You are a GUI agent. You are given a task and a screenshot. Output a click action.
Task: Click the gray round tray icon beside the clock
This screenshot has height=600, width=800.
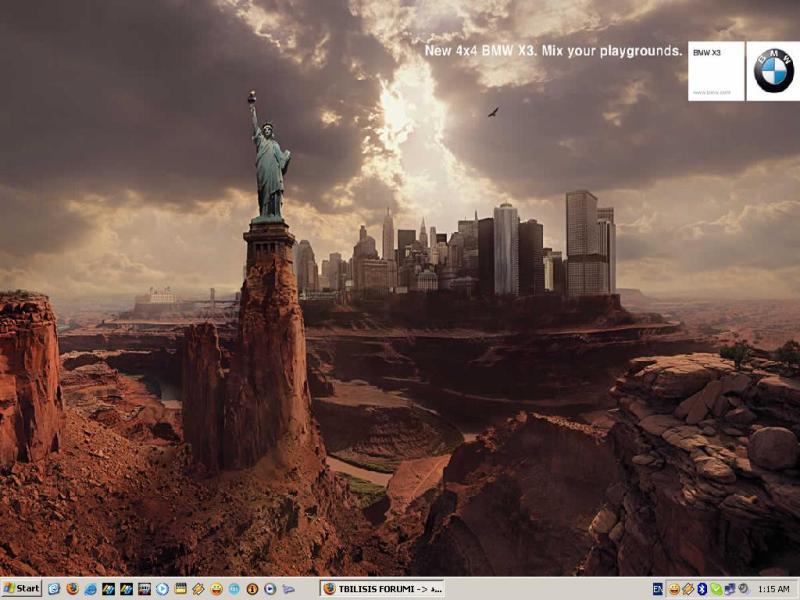(743, 589)
